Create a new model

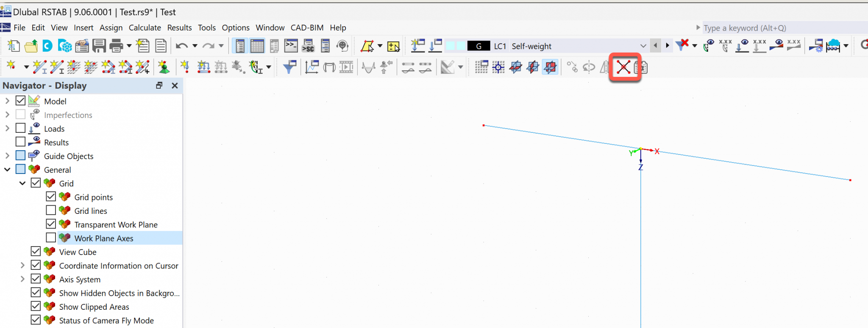[x=14, y=46]
